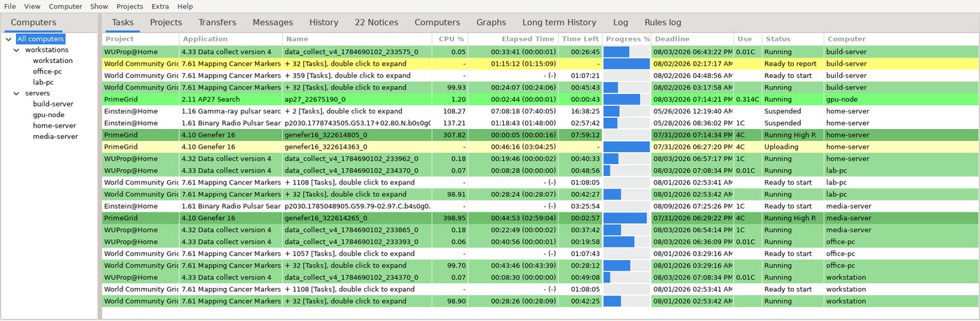Screen dimensions: 980x321
Task: Sort by the Computer column header
Action: (x=900, y=39)
